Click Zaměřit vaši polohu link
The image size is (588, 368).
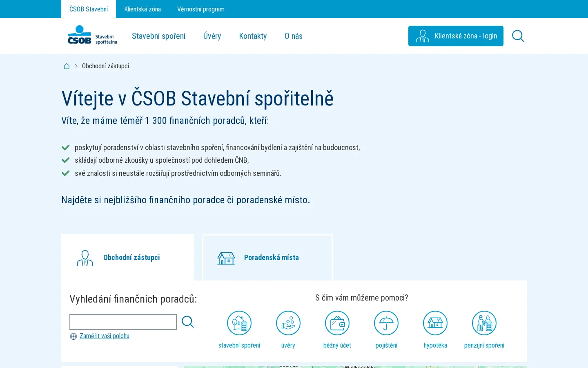[x=105, y=336]
